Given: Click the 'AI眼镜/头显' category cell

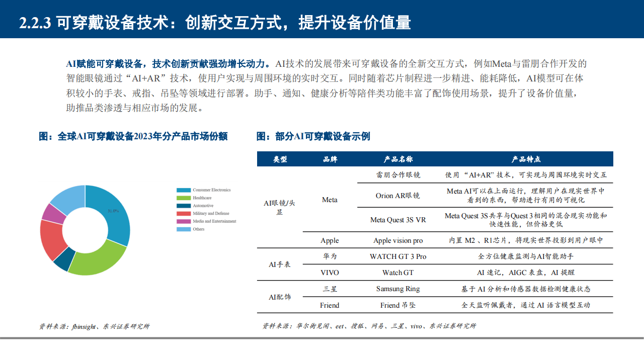Looking at the screenshot, I should (279, 208).
